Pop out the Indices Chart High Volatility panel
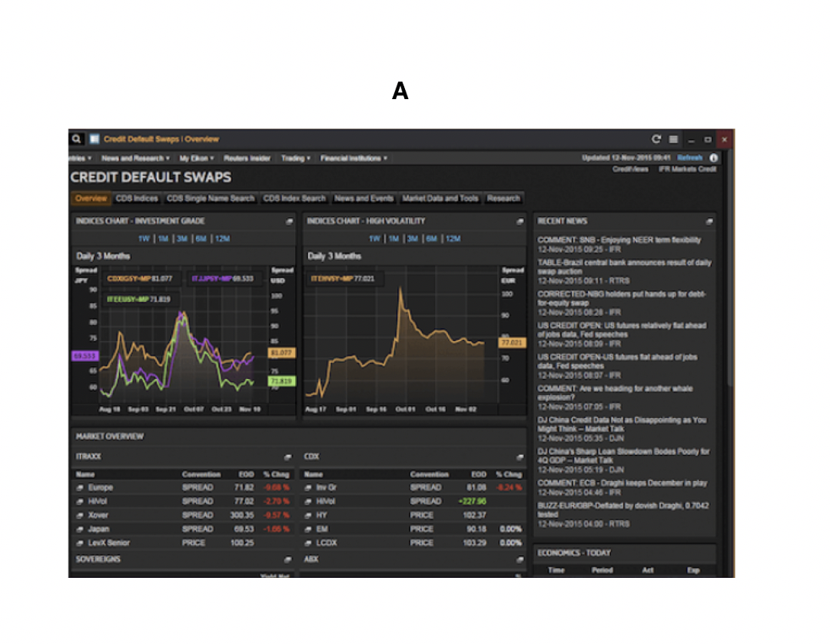 click(520, 221)
